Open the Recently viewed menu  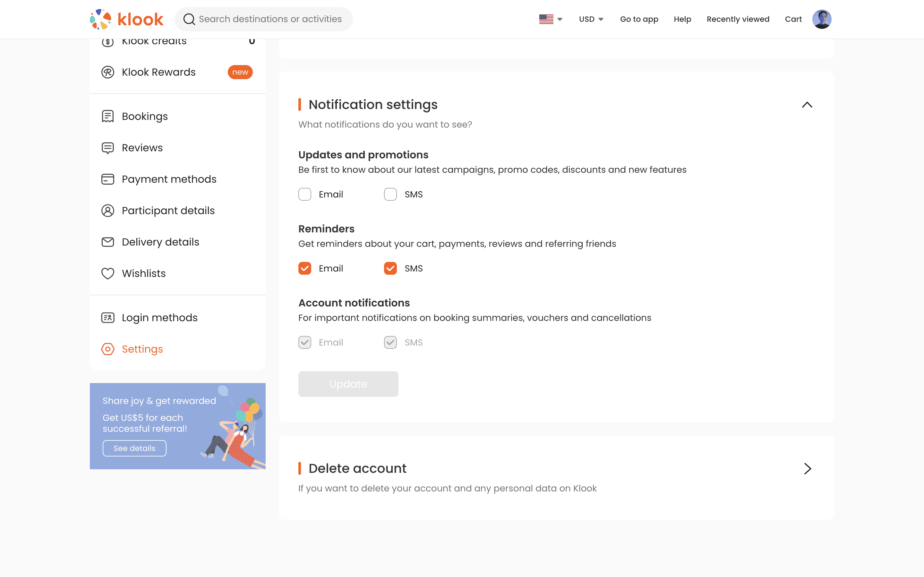click(x=738, y=19)
